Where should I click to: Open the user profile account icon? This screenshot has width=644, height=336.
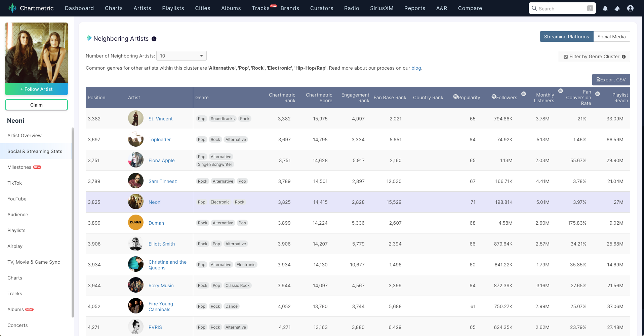630,8
